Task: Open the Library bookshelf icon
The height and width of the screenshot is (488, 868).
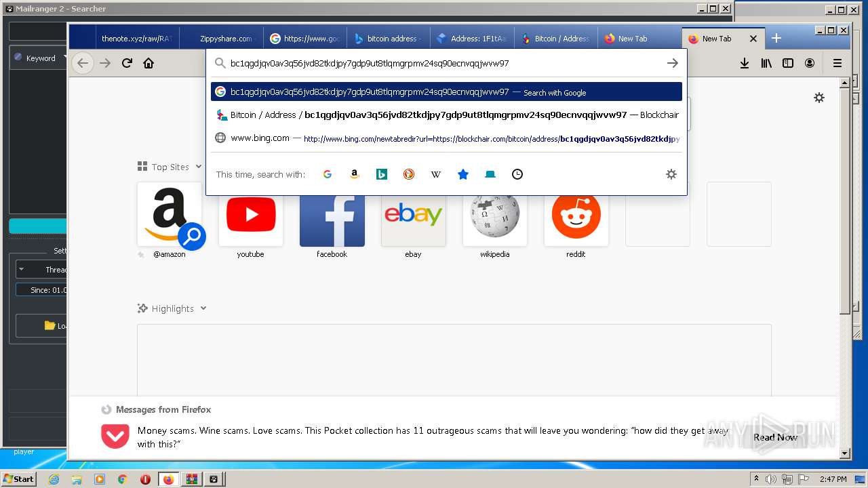Action: (x=766, y=63)
